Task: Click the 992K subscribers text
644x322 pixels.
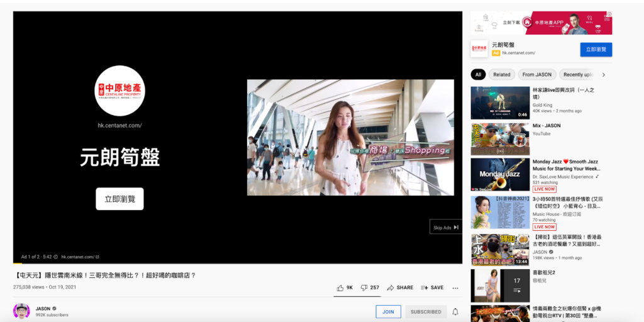Action: [x=52, y=315]
